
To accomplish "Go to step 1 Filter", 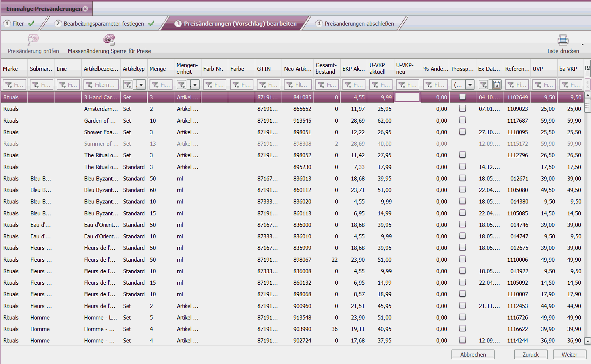I will [x=19, y=23].
